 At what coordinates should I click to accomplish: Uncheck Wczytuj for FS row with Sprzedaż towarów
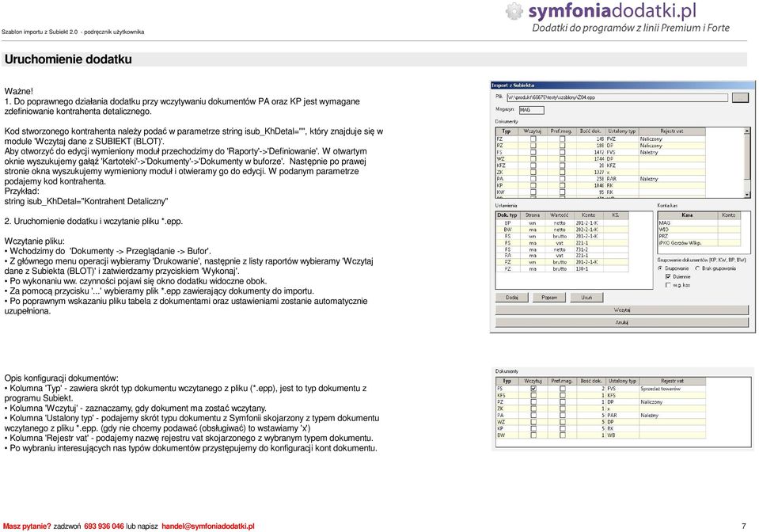[x=533, y=388]
